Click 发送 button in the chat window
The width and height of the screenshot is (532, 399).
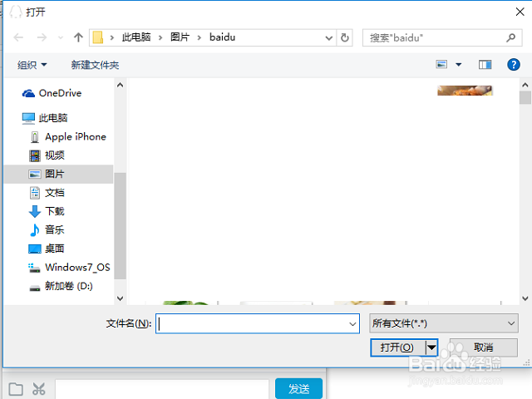coord(298,388)
